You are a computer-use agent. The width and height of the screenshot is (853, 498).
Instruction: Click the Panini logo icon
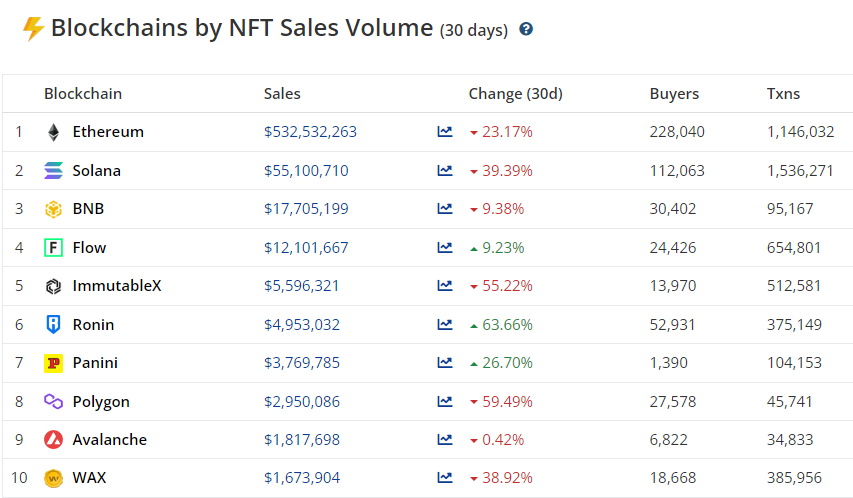tap(53, 363)
